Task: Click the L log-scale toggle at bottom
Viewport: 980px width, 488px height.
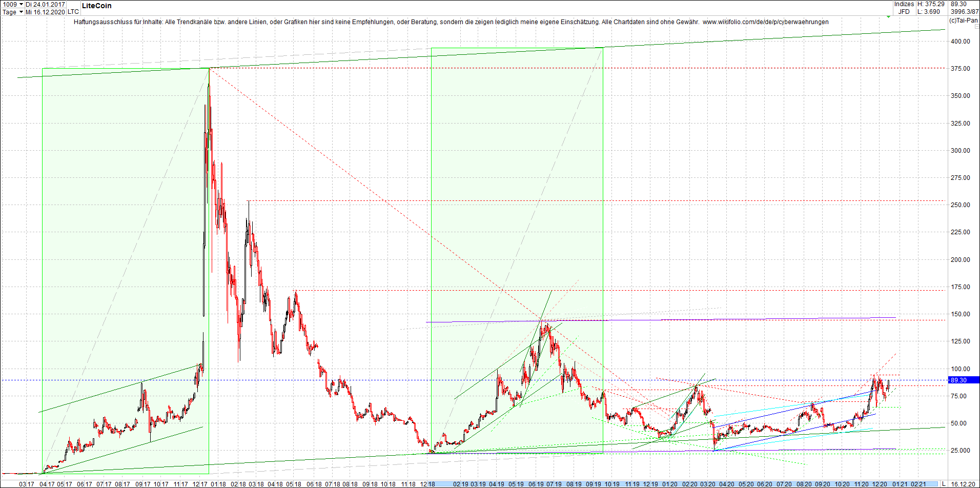Action: [944, 484]
